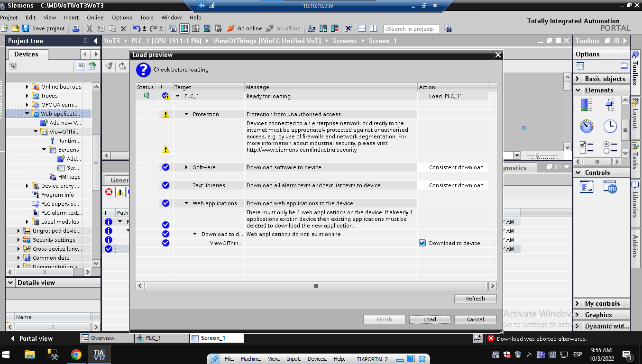The image size is (642, 364).
Task: Click the Refresh button
Action: click(x=475, y=299)
